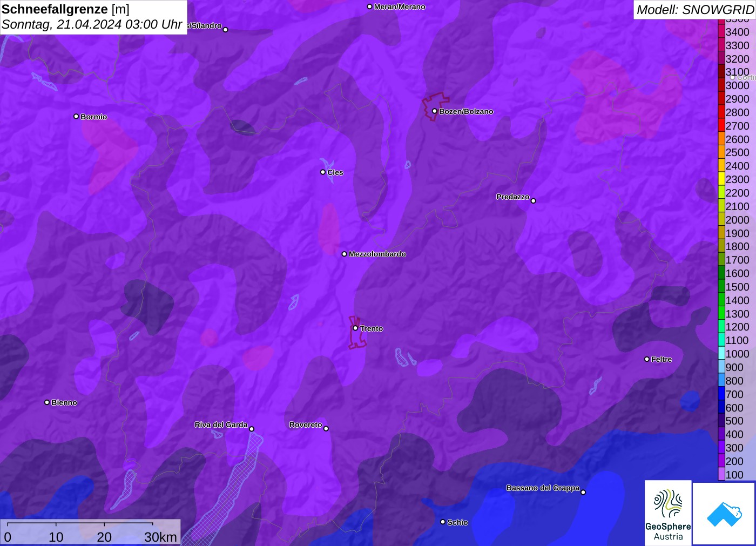
Task: Click the 'Modell: SNOWGRID' label
Action: [x=695, y=10]
